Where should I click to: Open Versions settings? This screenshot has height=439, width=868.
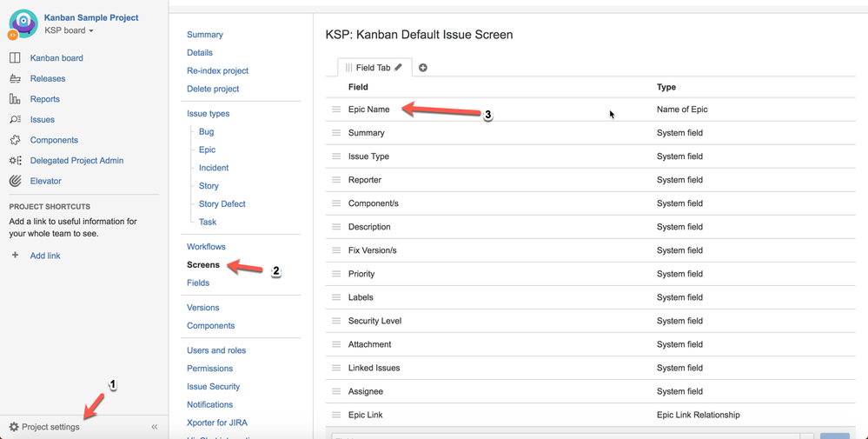(203, 307)
